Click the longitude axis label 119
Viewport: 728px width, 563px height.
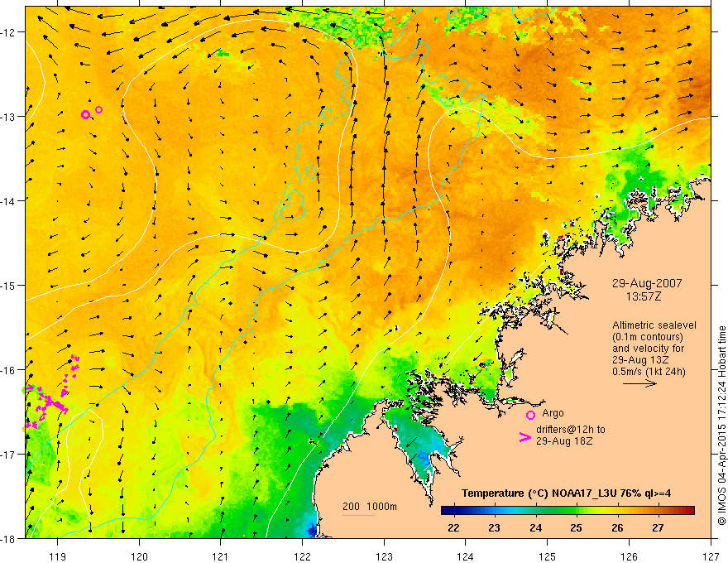pyautogui.click(x=58, y=556)
